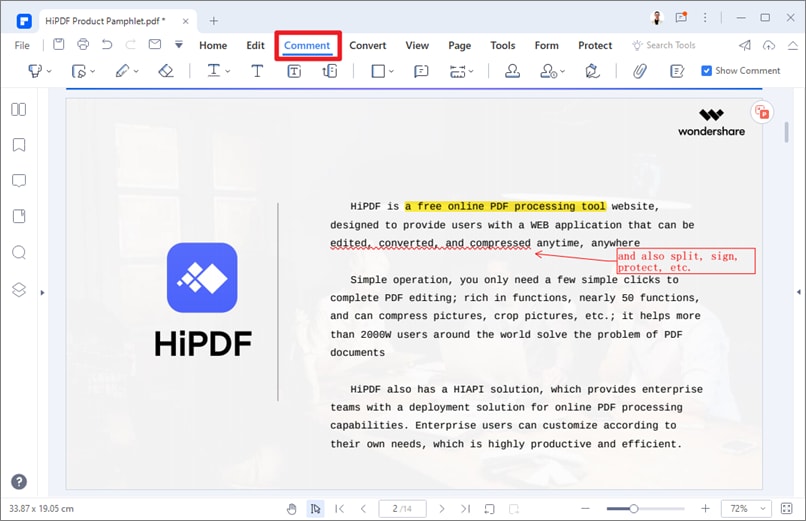806x521 pixels.
Task: Open the Protect tab
Action: (595, 45)
